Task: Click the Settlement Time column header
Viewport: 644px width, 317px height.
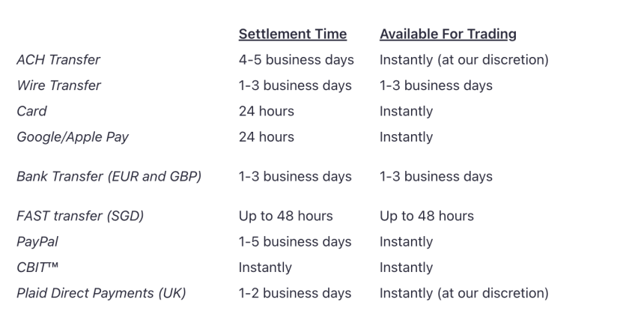Action: (x=293, y=34)
